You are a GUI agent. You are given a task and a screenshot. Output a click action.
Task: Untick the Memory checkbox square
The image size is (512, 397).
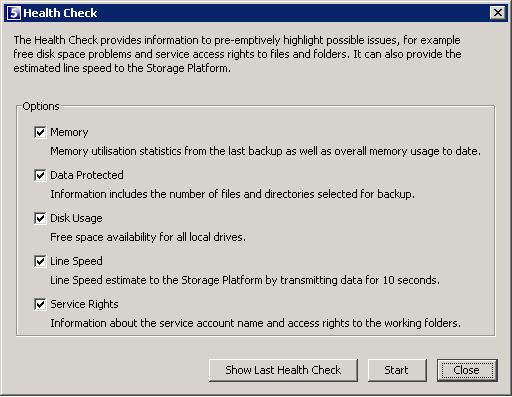tap(40, 132)
